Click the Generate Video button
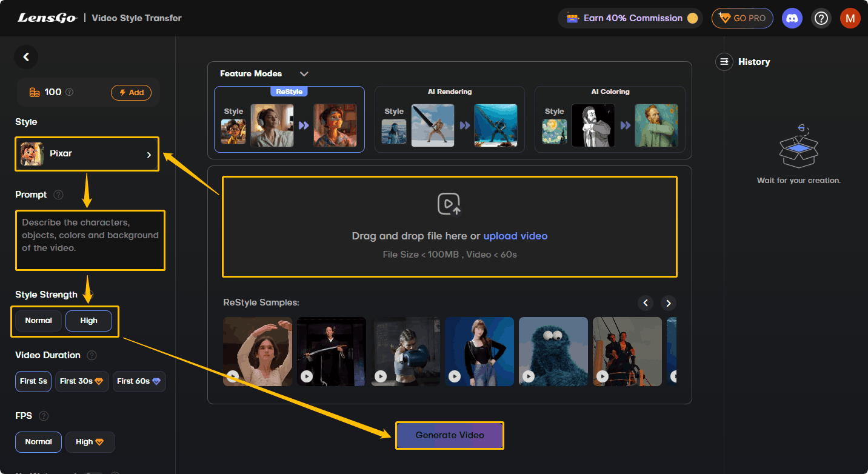Screen dimensions: 868x474 click(450, 435)
